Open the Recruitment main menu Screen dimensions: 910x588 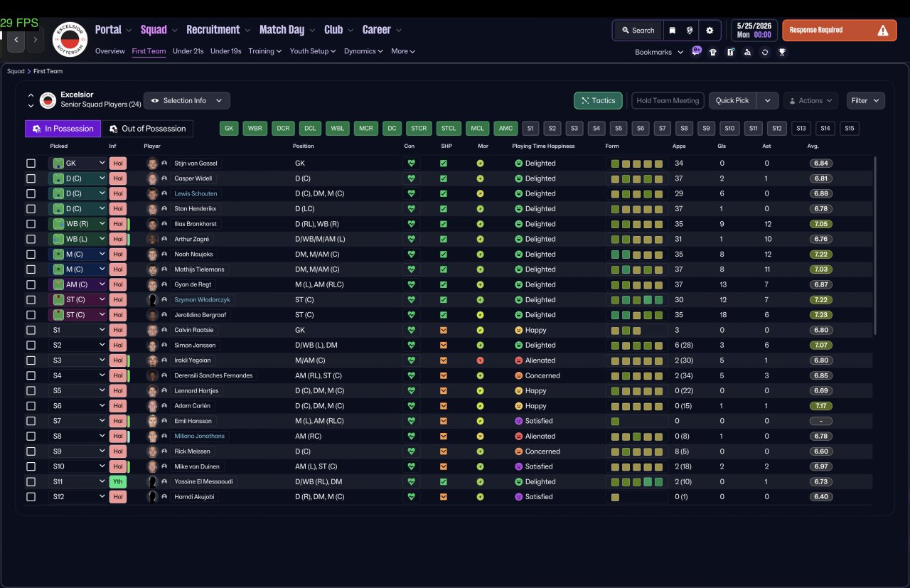pos(218,30)
